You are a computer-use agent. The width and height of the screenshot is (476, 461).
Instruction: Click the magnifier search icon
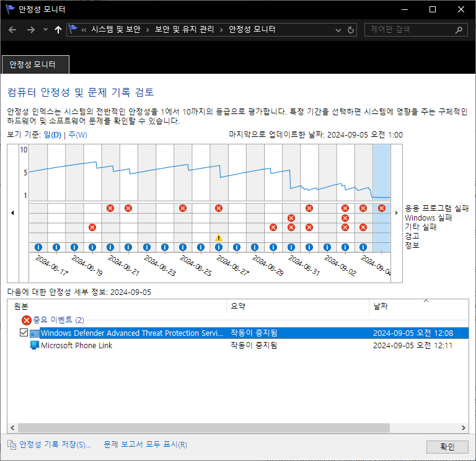(x=459, y=30)
